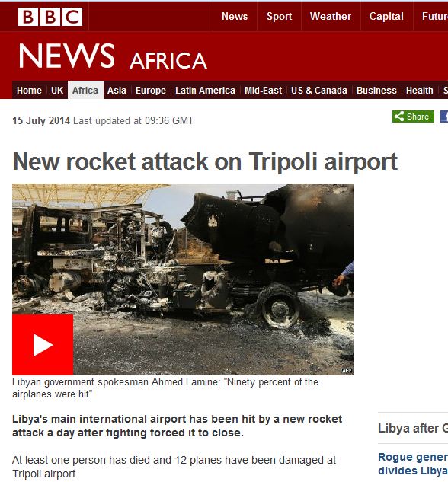This screenshot has width=448, height=482.
Task: Open the US & Canada tab
Action: coord(319,91)
